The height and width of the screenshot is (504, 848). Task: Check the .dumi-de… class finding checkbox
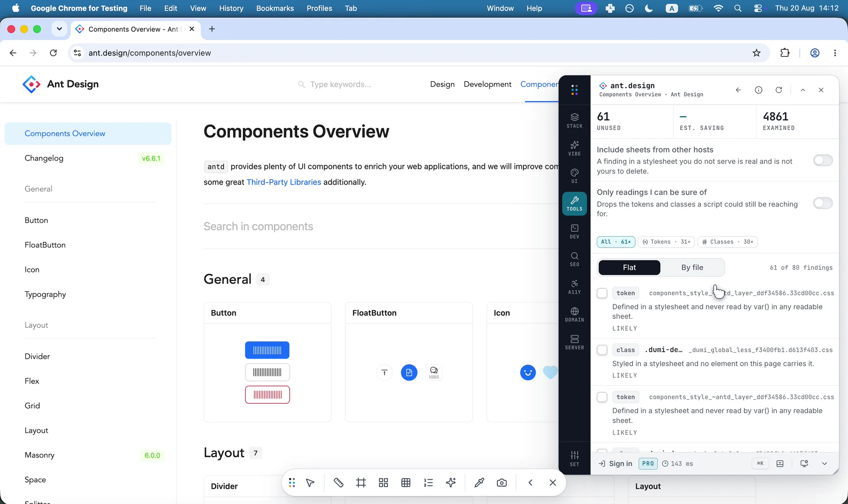tap(602, 350)
